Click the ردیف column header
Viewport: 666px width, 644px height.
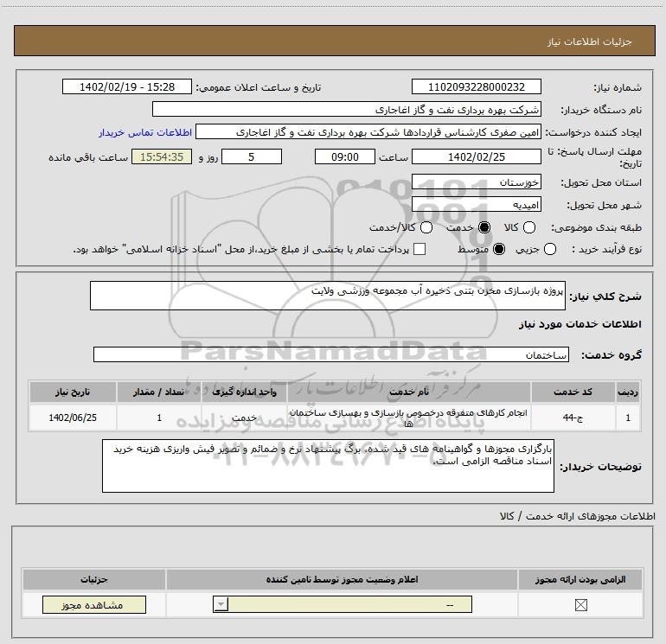click(x=628, y=392)
